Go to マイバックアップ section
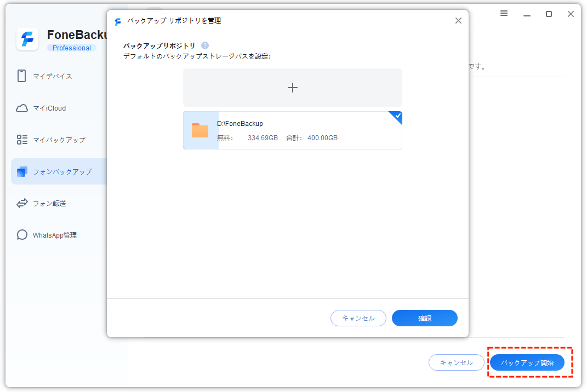587x392 pixels. (x=59, y=140)
